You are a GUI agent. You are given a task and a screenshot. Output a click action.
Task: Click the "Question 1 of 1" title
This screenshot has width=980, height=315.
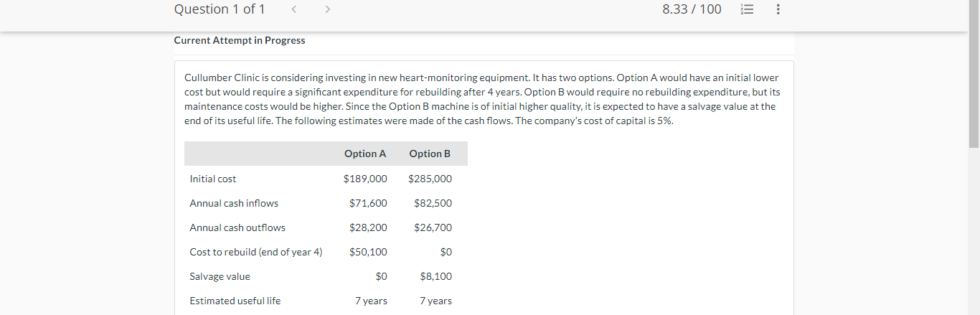click(x=220, y=9)
